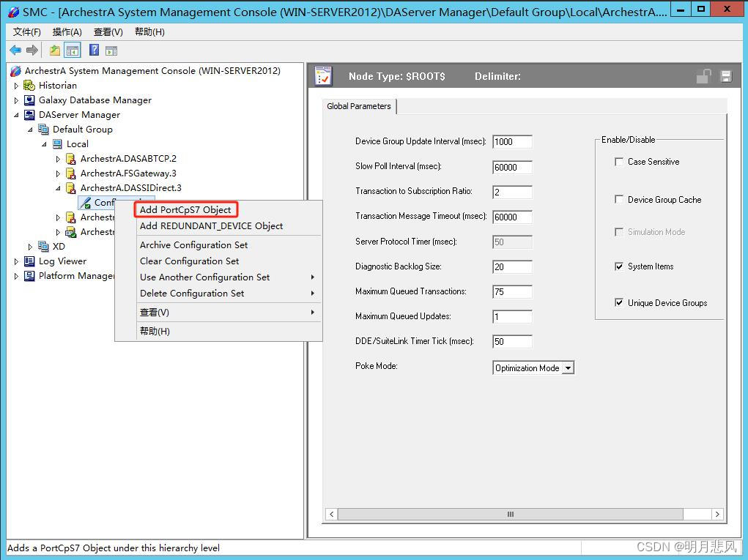Click the save disk icon in the Node Type header
This screenshot has width=748, height=560.
[x=726, y=76]
